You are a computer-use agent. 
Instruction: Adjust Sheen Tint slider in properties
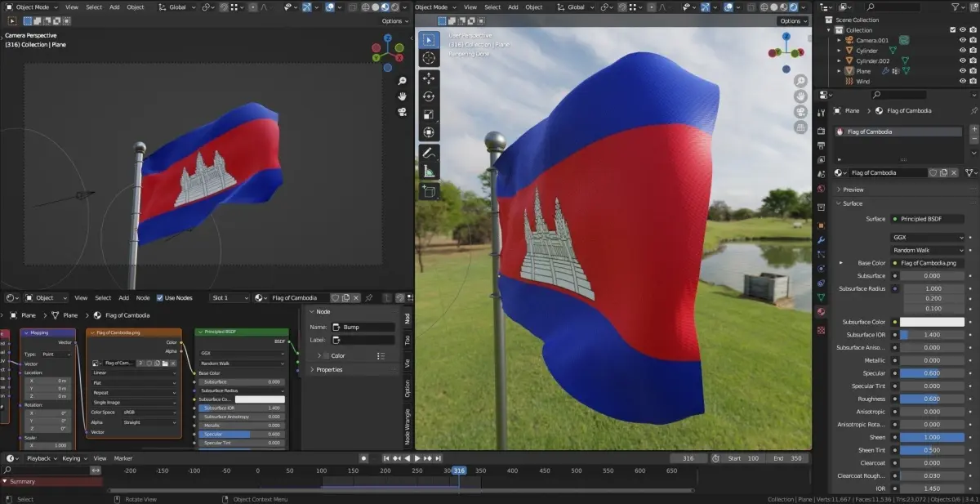pyautogui.click(x=932, y=450)
